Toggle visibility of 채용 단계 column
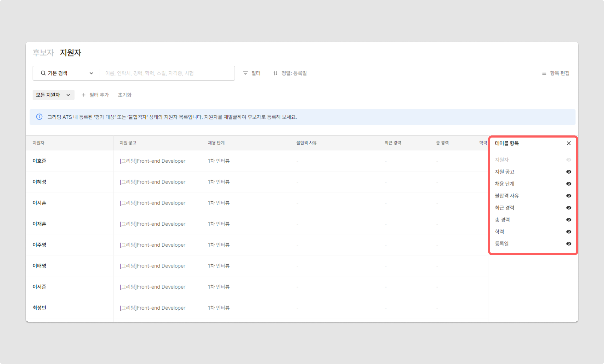This screenshot has height=364, width=604. 569,184
